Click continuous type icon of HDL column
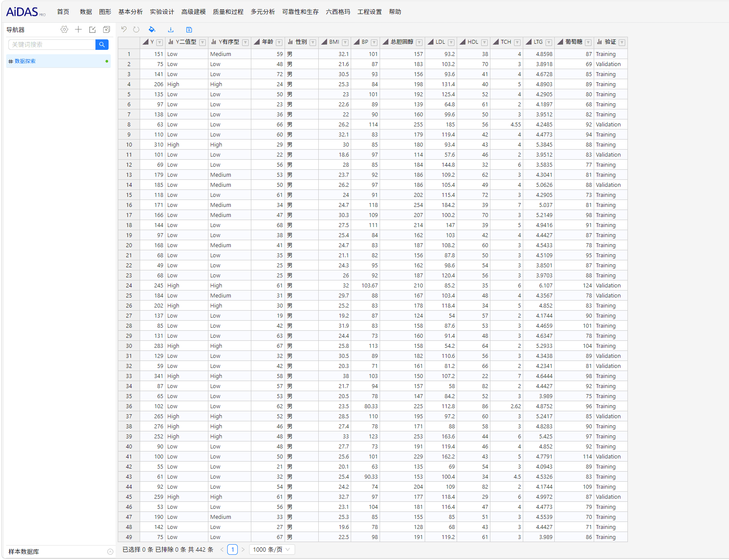This screenshot has width=729, height=560. click(462, 42)
